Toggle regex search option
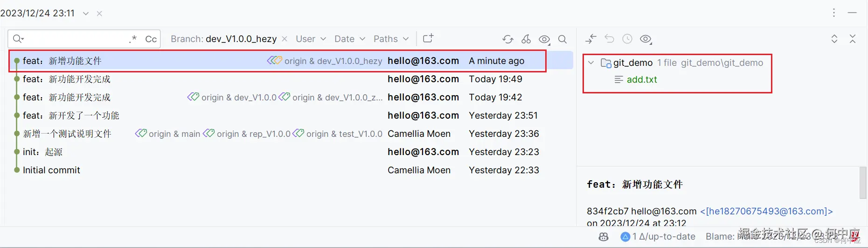The width and height of the screenshot is (868, 248). tap(133, 39)
